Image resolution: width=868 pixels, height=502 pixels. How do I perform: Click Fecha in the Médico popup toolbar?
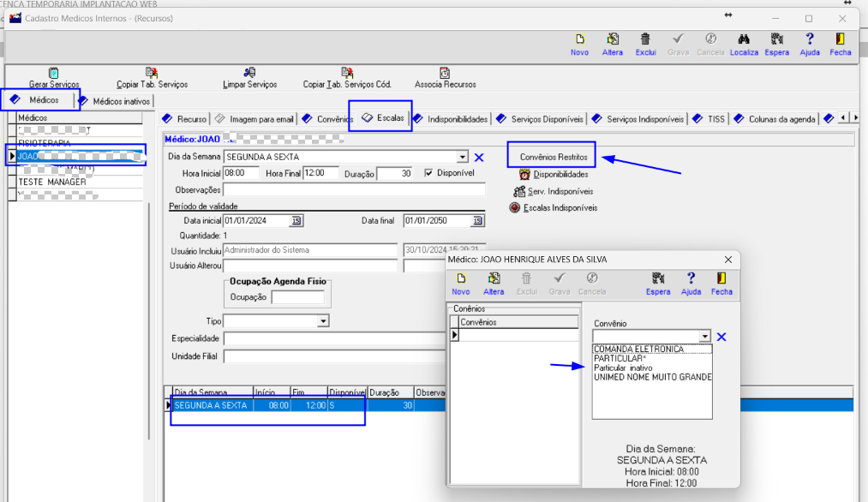[x=721, y=284]
